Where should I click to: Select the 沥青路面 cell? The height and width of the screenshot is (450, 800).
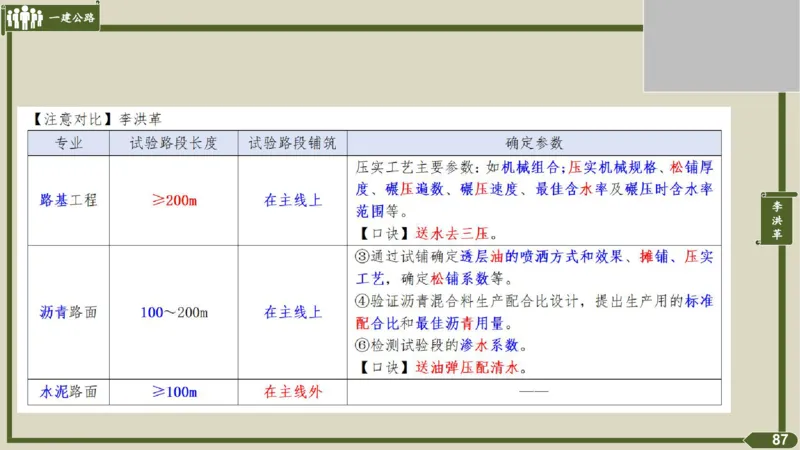pos(68,312)
